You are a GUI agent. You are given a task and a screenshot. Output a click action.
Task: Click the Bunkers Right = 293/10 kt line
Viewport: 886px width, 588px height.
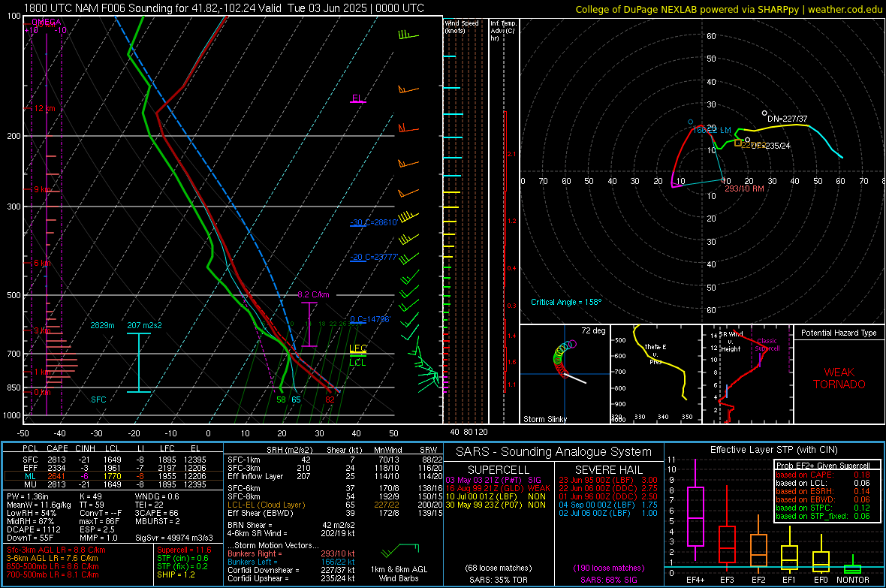pyautogui.click(x=291, y=553)
